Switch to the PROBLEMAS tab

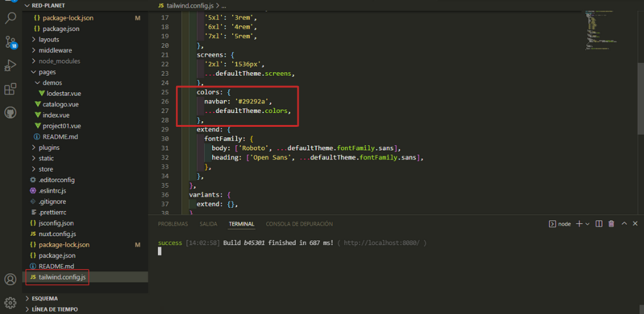pyautogui.click(x=173, y=224)
